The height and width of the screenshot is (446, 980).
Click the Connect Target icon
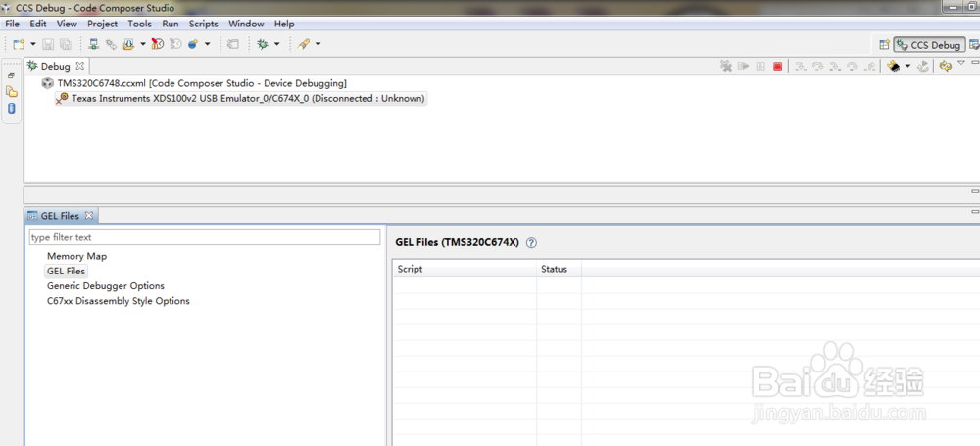click(x=94, y=44)
